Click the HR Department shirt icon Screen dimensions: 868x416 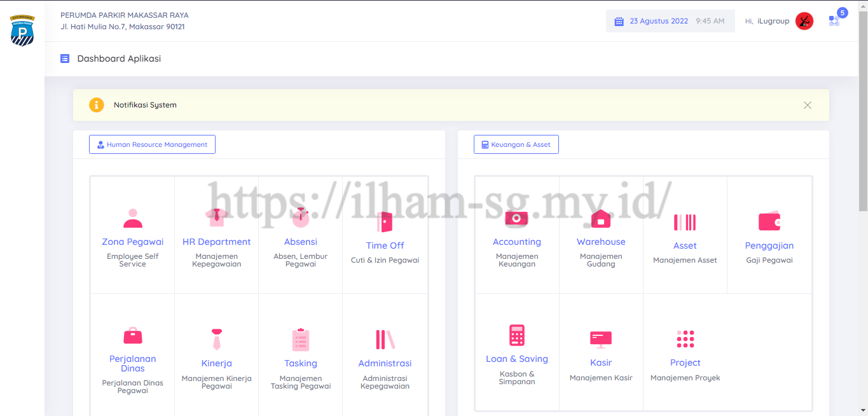click(216, 218)
